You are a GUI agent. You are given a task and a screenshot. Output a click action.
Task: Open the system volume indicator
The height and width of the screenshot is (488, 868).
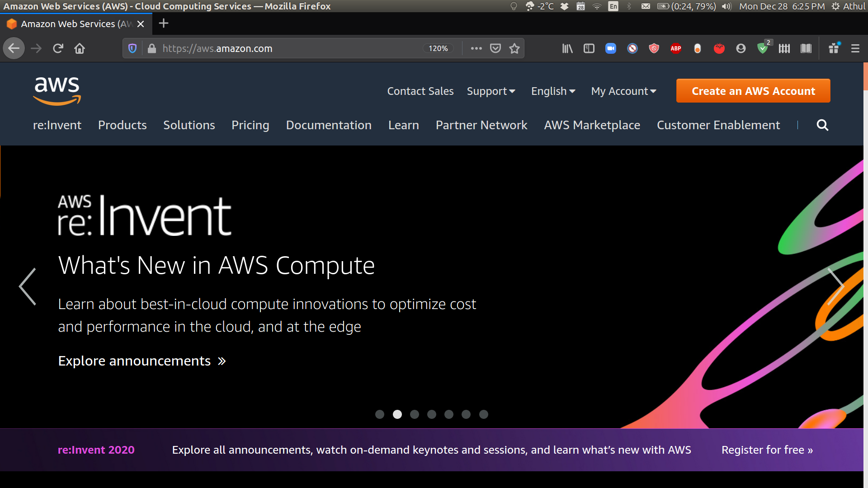coord(726,6)
